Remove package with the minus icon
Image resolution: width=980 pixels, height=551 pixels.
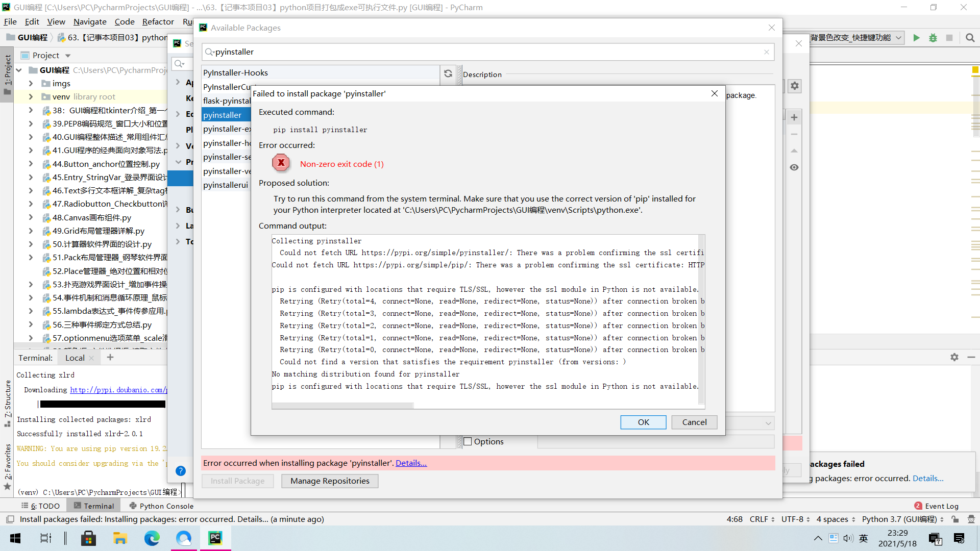click(x=794, y=134)
